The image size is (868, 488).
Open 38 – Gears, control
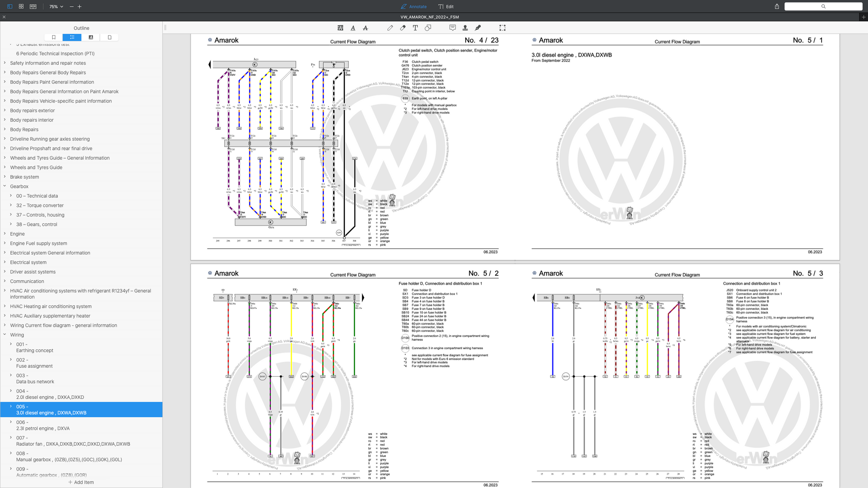pyautogui.click(x=37, y=224)
